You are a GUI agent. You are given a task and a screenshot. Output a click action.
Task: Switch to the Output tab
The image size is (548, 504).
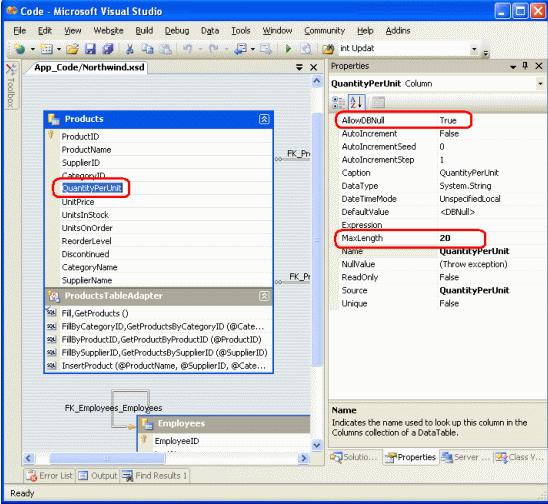point(98,476)
